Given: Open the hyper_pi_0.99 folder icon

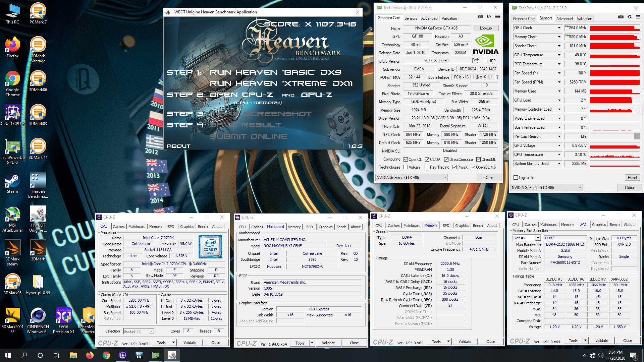Looking at the screenshot, I should pyautogui.click(x=38, y=284).
